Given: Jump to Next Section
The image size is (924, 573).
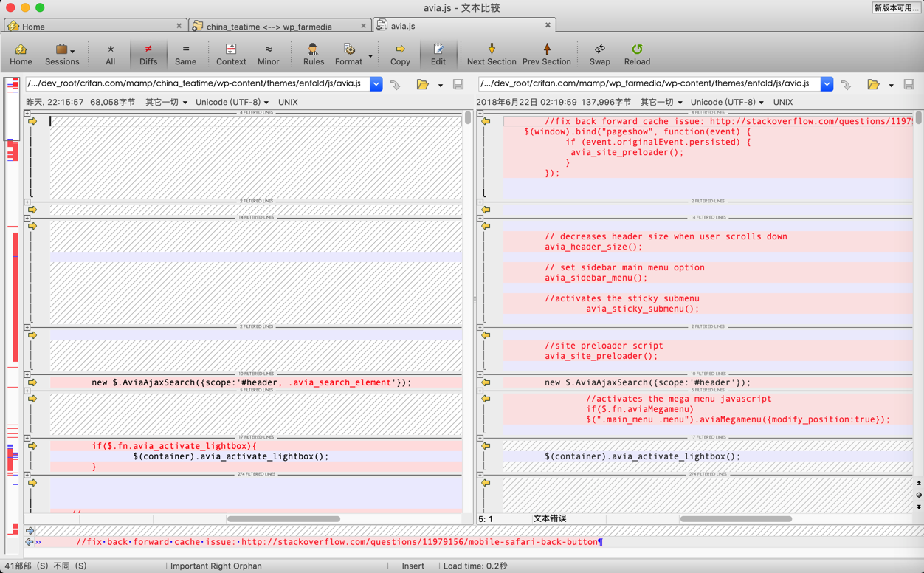Looking at the screenshot, I should (x=492, y=53).
